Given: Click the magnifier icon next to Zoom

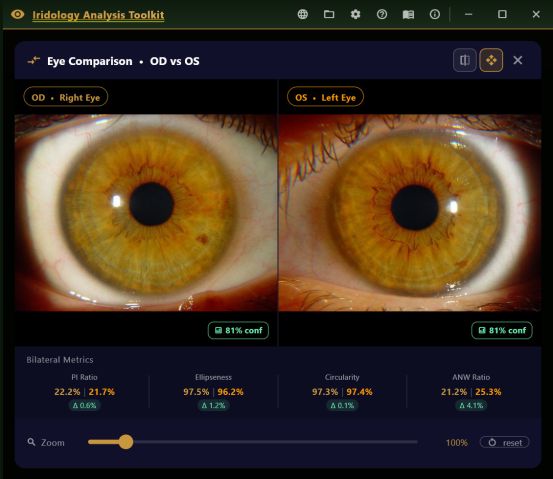Looking at the screenshot, I should pos(31,442).
